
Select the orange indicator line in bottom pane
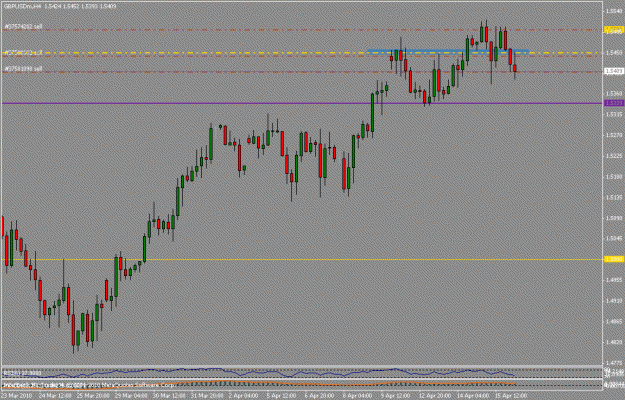(259, 384)
